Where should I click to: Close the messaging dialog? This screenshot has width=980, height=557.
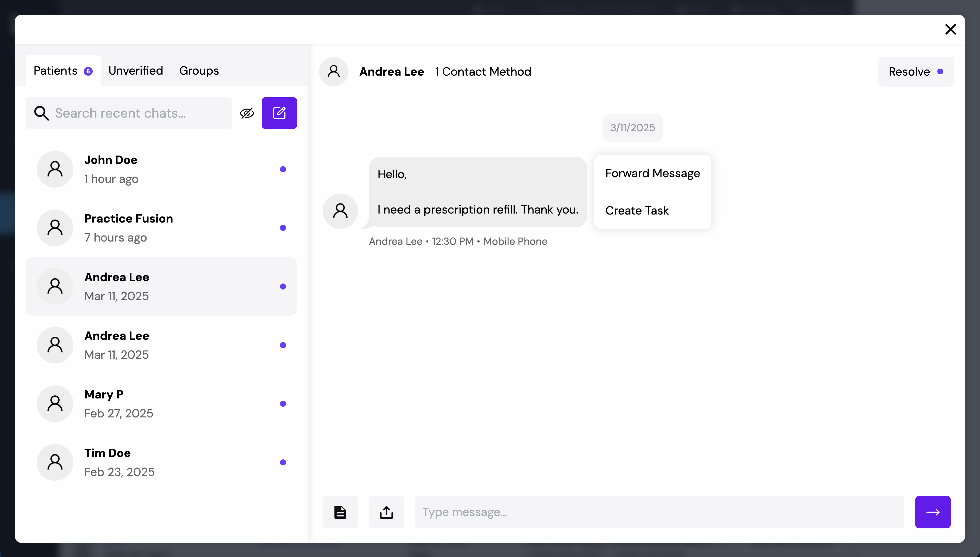click(x=950, y=29)
